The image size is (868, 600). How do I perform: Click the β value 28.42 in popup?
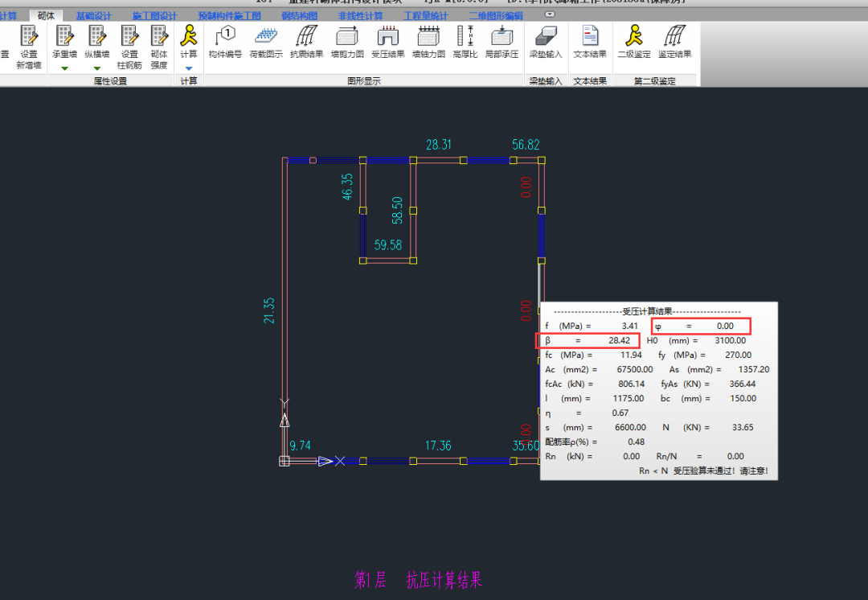tap(619, 341)
